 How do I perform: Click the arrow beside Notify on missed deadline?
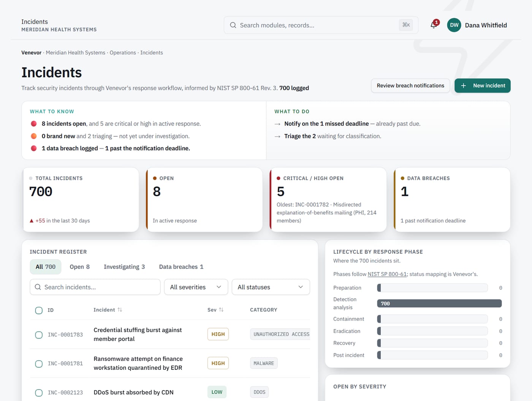[277, 124]
